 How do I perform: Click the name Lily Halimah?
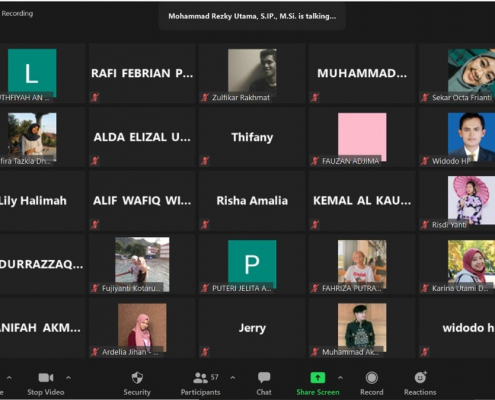point(33,201)
